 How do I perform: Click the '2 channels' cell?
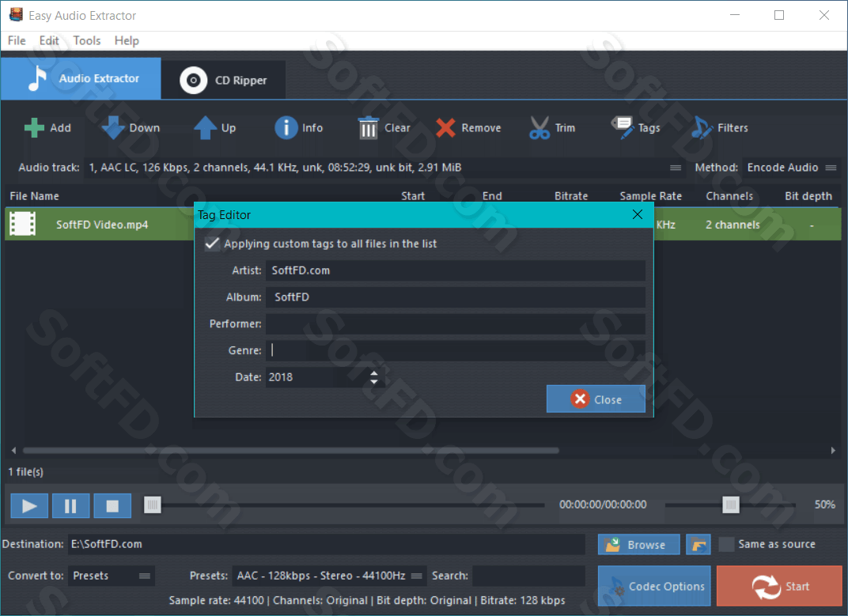point(733,225)
